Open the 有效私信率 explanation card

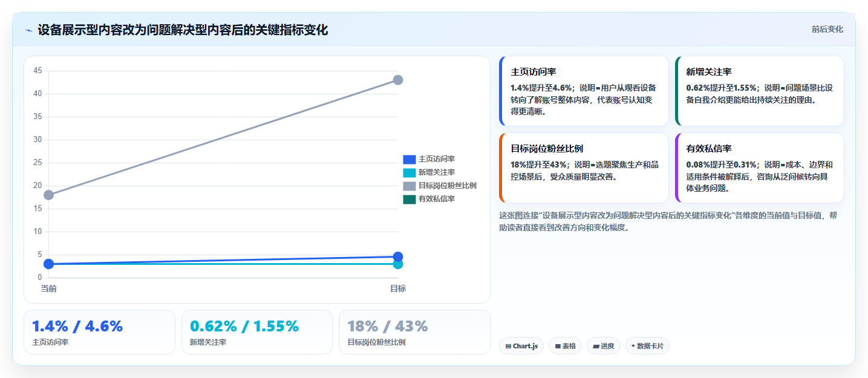click(x=759, y=168)
